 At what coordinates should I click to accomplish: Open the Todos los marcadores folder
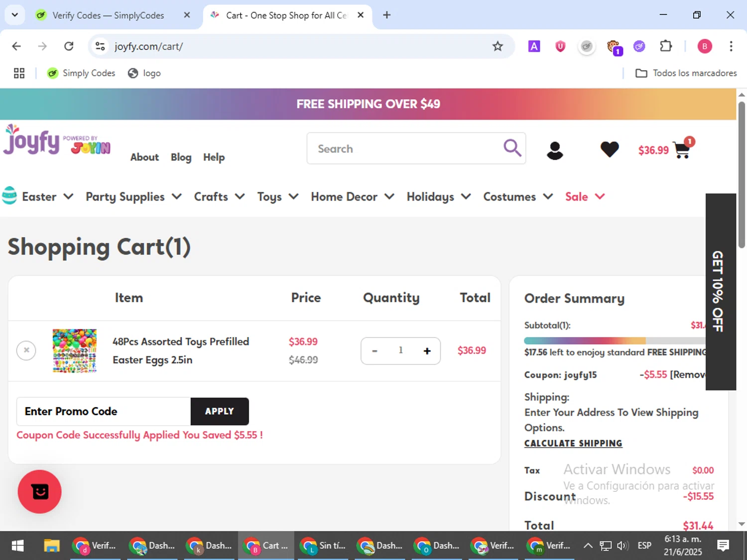click(686, 73)
